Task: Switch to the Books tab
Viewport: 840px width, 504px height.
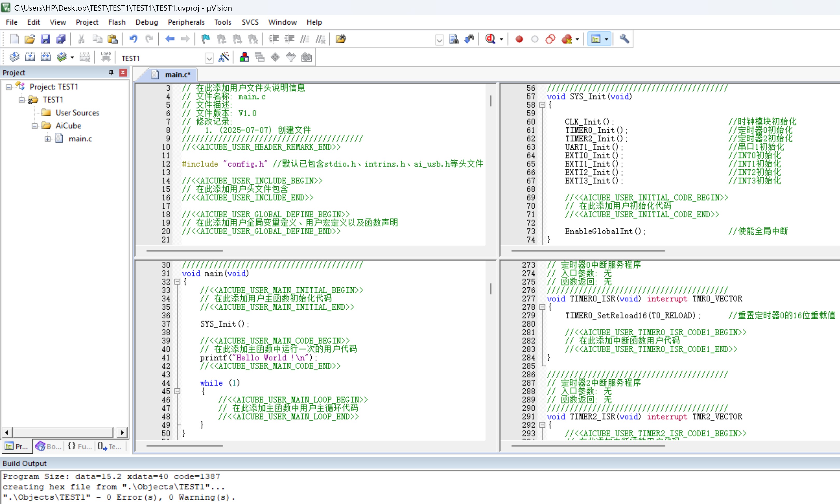Action: click(x=48, y=446)
